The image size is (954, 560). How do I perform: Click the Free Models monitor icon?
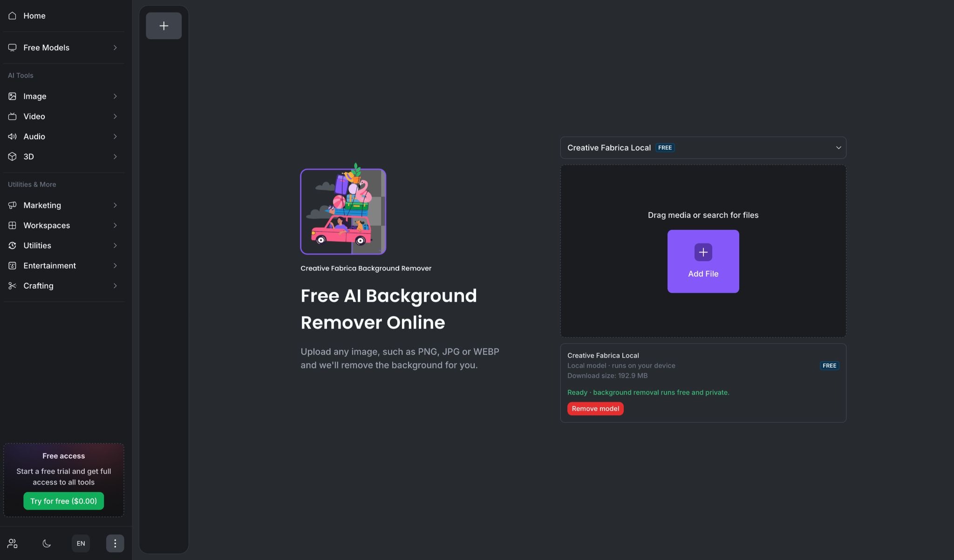tap(13, 47)
